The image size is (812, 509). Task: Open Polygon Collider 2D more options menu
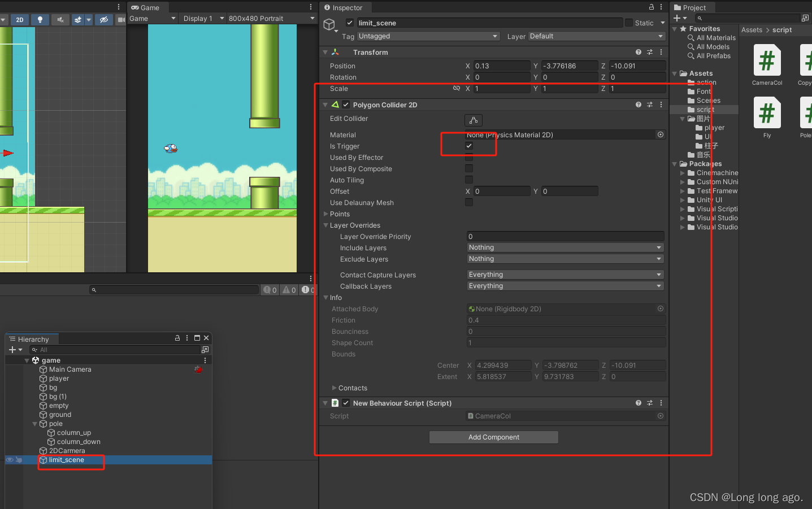click(661, 105)
